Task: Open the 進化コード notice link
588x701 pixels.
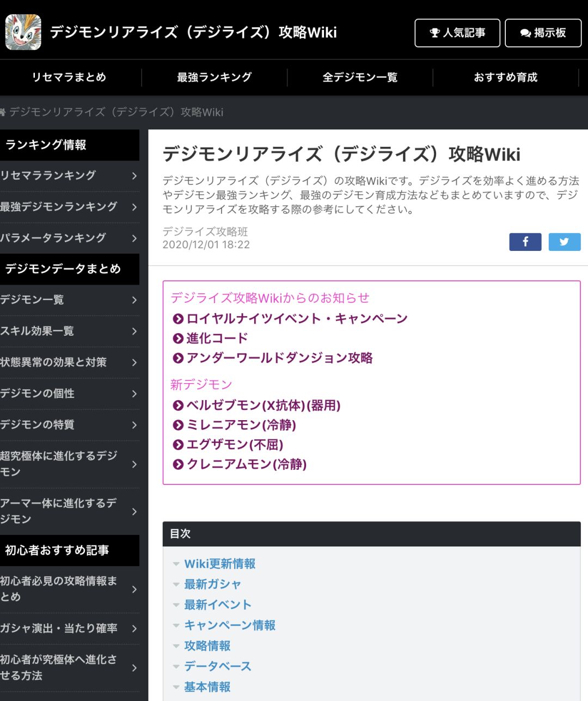Action: point(217,338)
